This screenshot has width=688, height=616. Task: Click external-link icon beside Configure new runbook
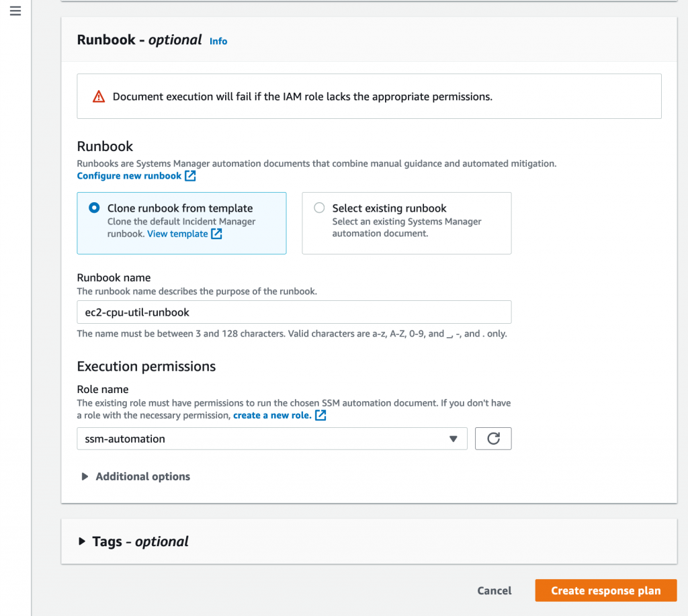(190, 176)
